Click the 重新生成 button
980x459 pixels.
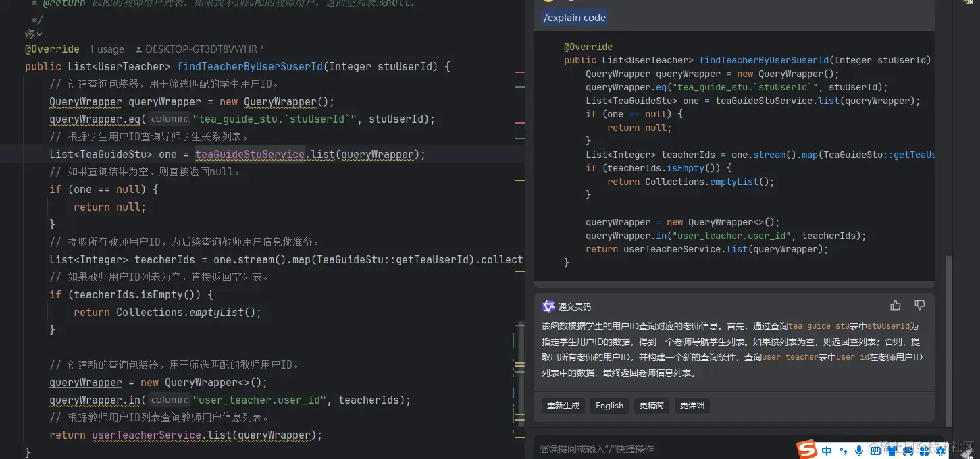point(563,406)
